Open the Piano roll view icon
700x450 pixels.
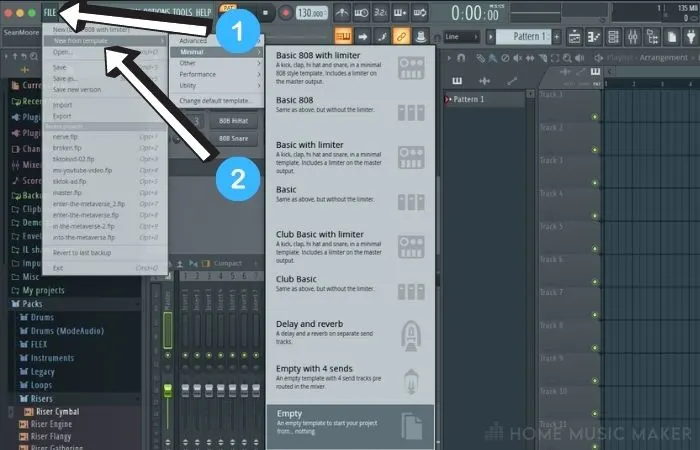tap(594, 37)
